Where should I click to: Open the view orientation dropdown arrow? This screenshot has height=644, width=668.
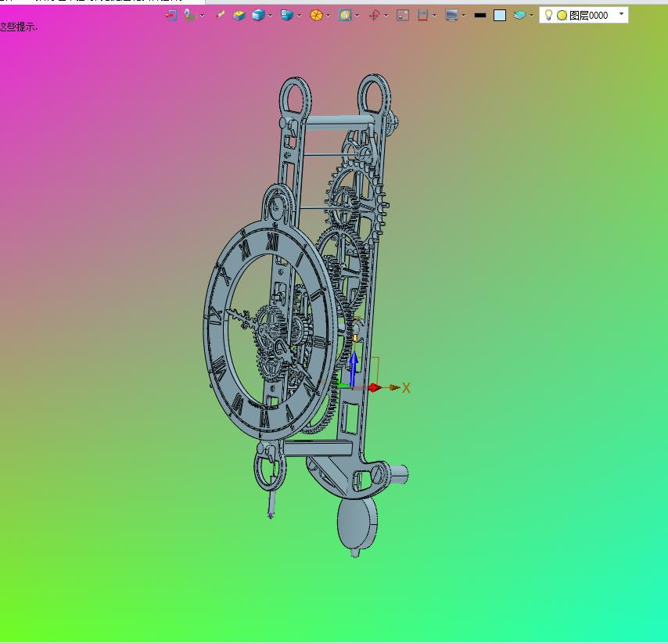[x=299, y=16]
